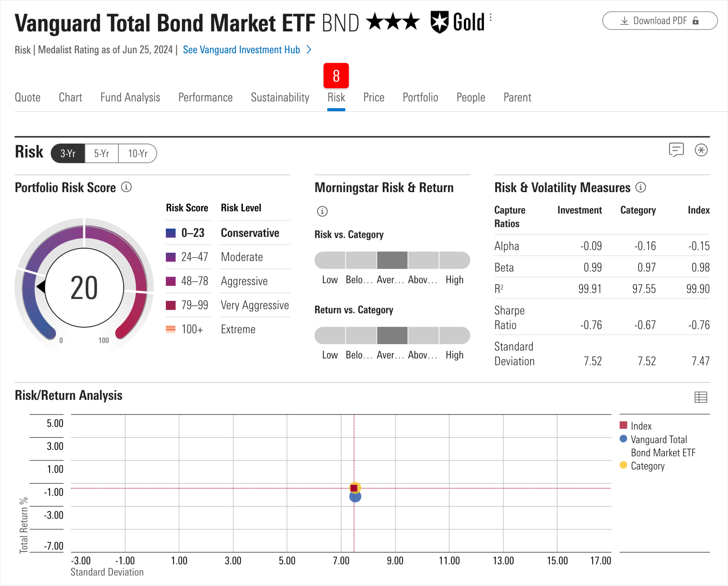Click the Category legend yellow dot

[623, 465]
